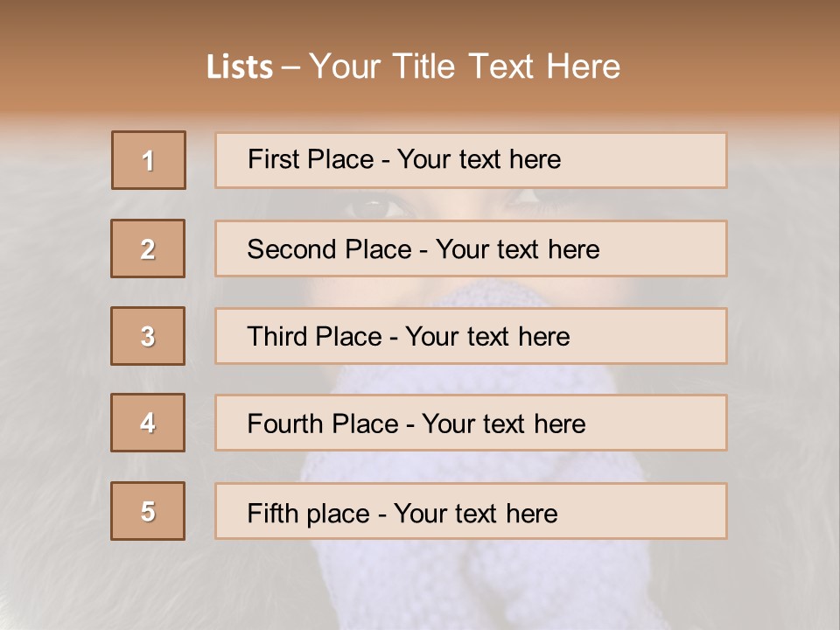Click the bold word "Lists" in title
The image size is (840, 630).
click(240, 66)
